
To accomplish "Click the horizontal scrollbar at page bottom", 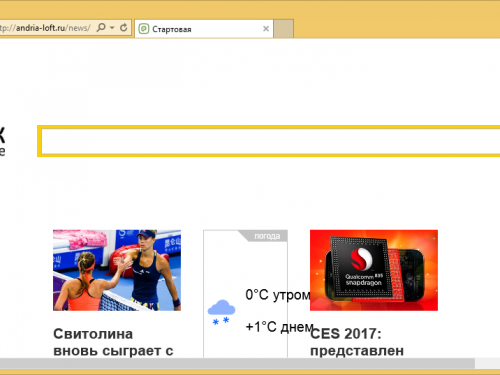I will coord(237,363).
